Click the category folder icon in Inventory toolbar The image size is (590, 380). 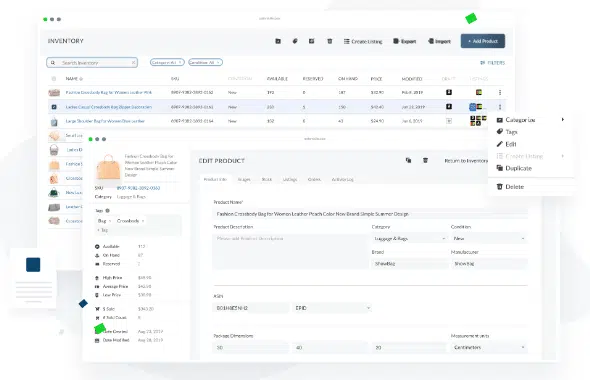coord(278,41)
